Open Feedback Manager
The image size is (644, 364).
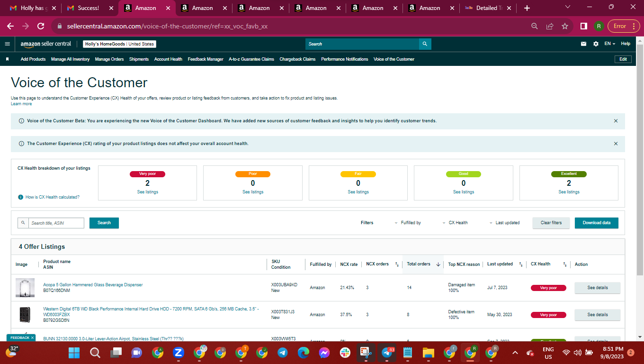pyautogui.click(x=206, y=59)
